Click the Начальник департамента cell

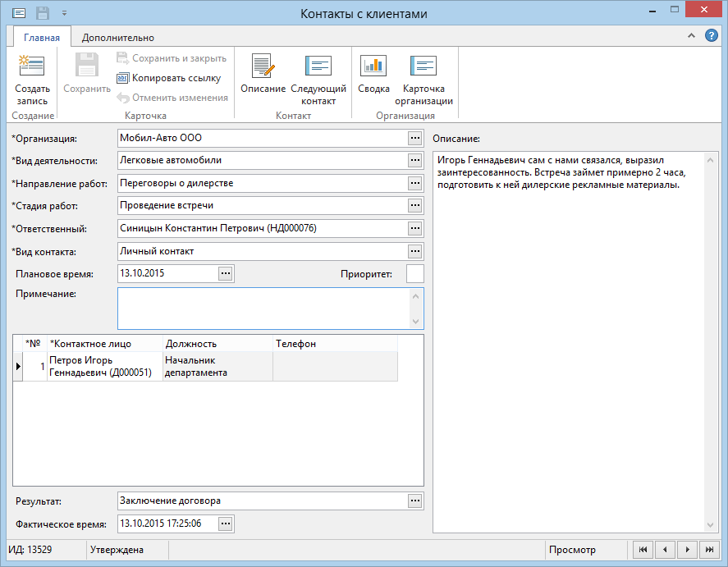pyautogui.click(x=217, y=366)
